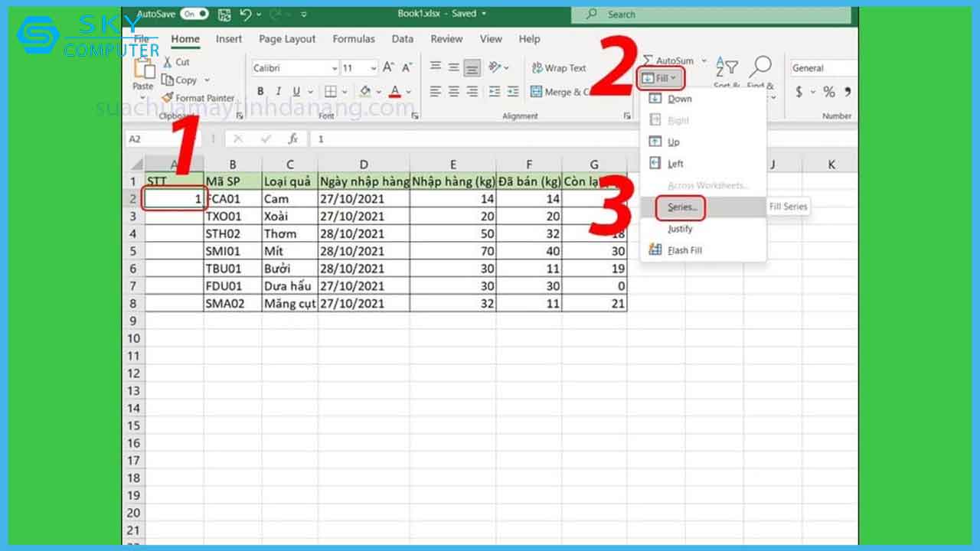
Task: Click the Wrap Text button
Action: click(x=558, y=68)
